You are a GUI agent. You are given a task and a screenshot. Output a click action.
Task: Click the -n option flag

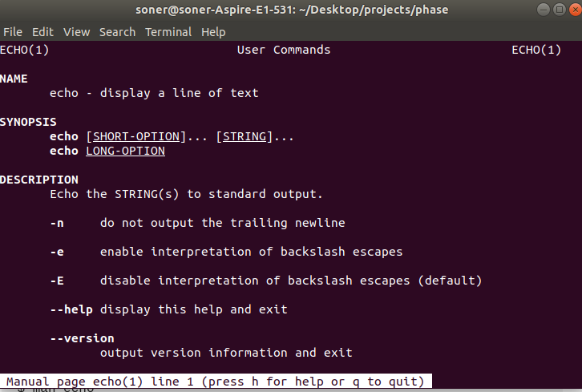[57, 223]
